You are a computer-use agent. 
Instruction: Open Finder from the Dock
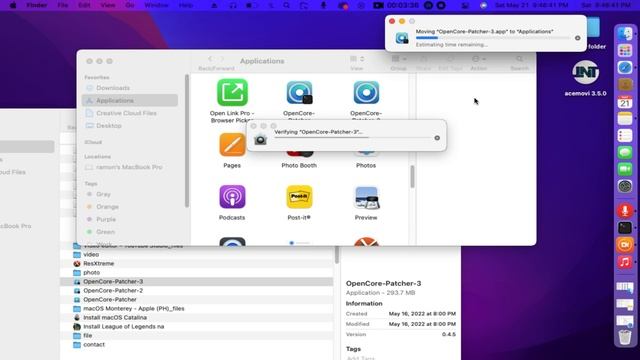[625, 33]
